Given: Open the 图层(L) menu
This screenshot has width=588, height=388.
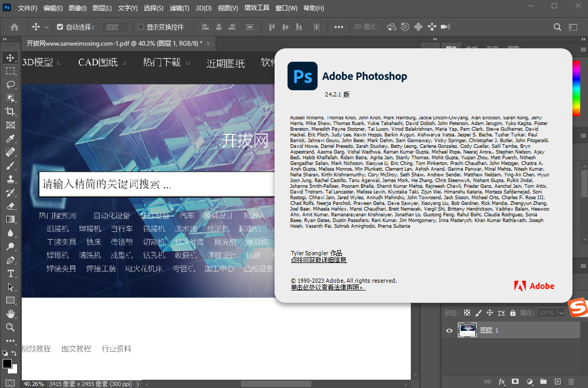Looking at the screenshot, I should (x=102, y=8).
